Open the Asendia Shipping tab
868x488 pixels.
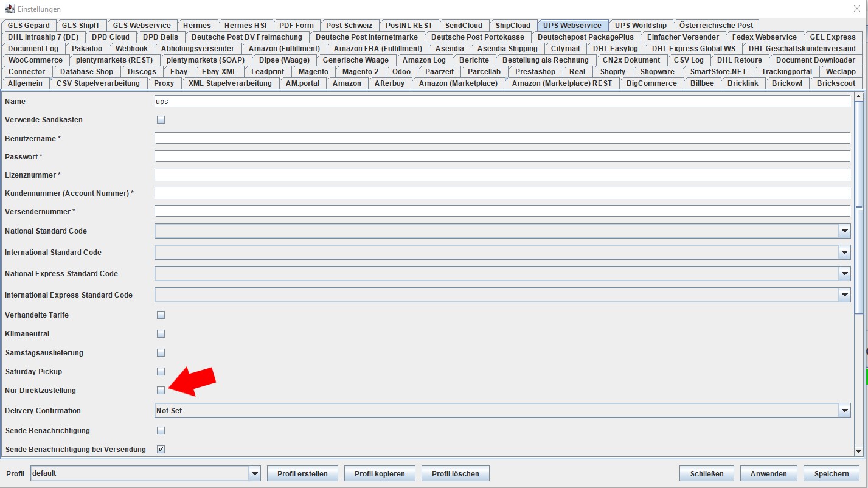(507, 49)
